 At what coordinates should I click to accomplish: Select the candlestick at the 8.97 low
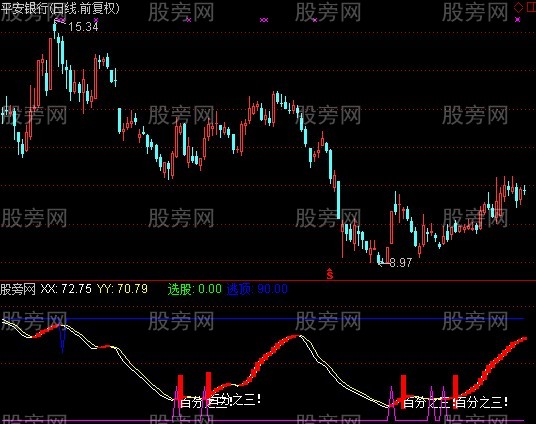378,258
